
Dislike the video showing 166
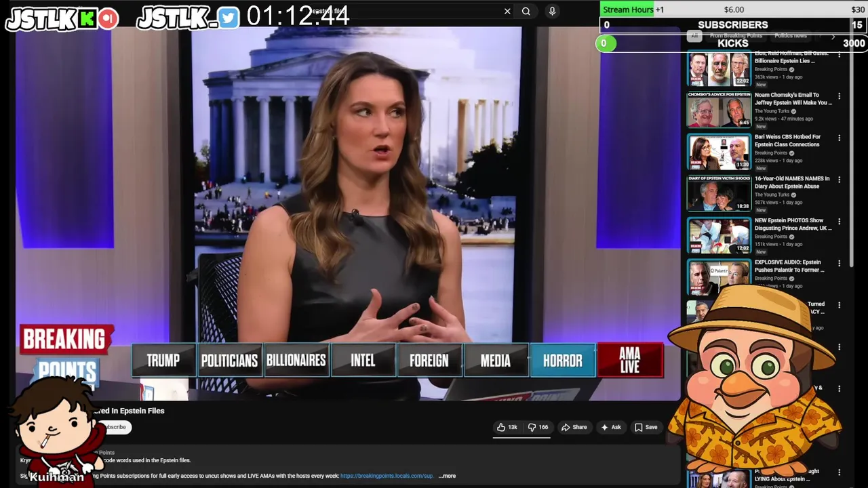538,427
